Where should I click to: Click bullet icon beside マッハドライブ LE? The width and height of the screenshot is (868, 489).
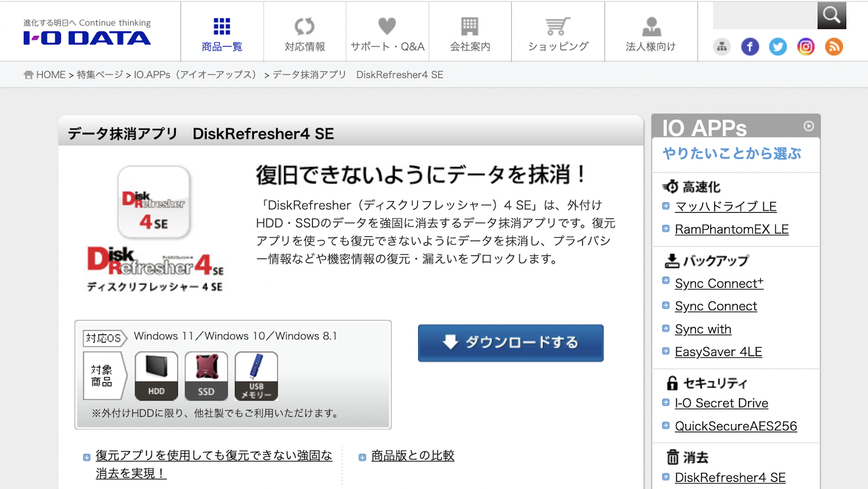[666, 206]
